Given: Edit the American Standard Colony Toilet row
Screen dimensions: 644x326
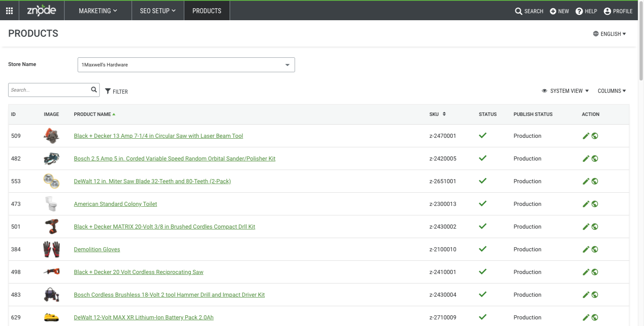Looking at the screenshot, I should (586, 204).
